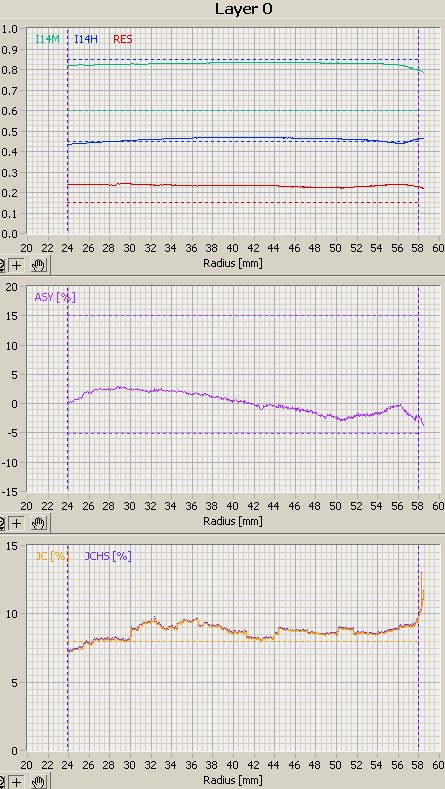The image size is (445, 789).
Task: Click the JCHS [%] legend label
Action: pyautogui.click(x=108, y=557)
